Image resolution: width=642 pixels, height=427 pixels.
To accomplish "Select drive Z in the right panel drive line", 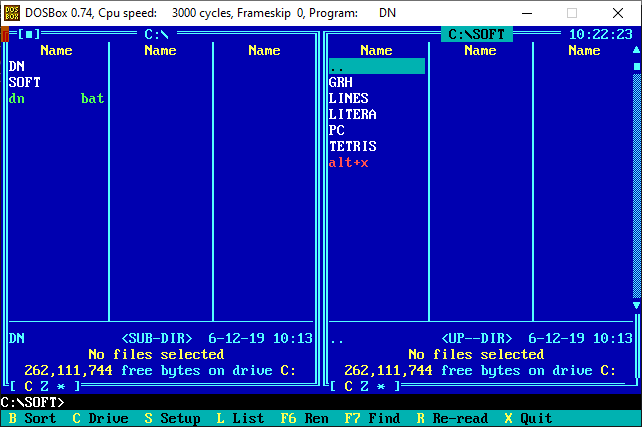I will coord(364,386).
